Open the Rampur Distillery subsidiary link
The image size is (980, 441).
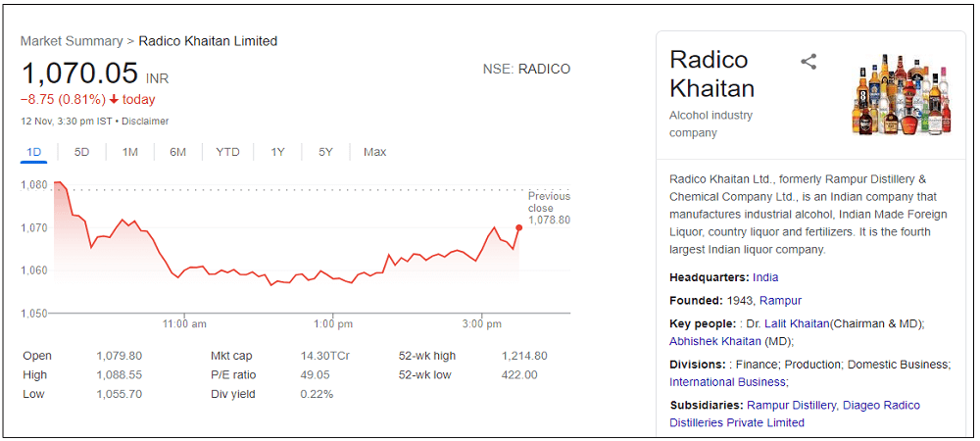[x=791, y=405]
